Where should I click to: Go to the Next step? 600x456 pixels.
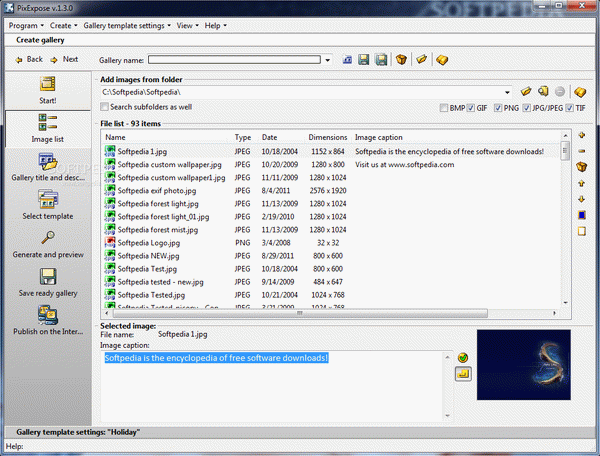coord(65,59)
